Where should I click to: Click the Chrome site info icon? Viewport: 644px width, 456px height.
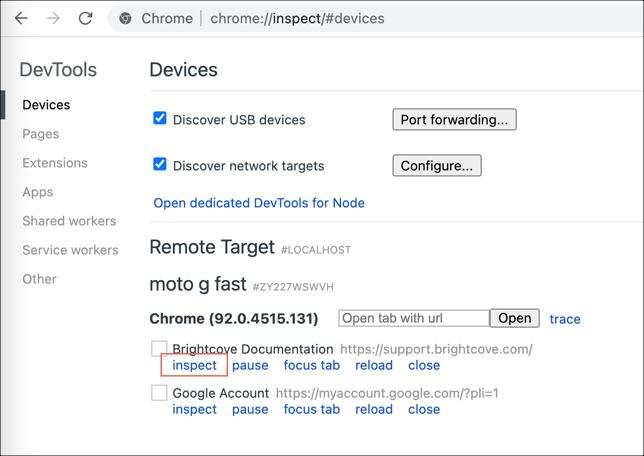click(125, 18)
